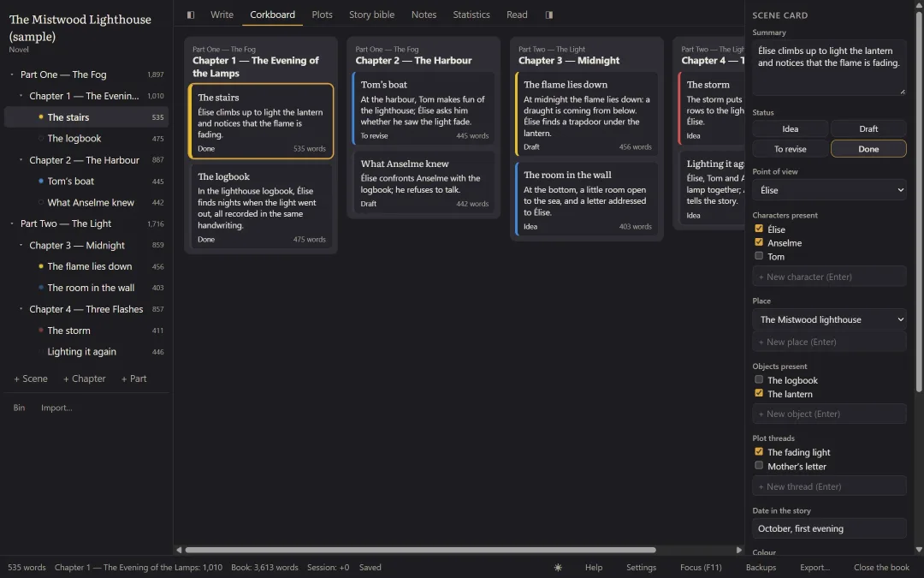This screenshot has width=924, height=578.
Task: Collapse Part Two — The Light
Action: pos(12,224)
